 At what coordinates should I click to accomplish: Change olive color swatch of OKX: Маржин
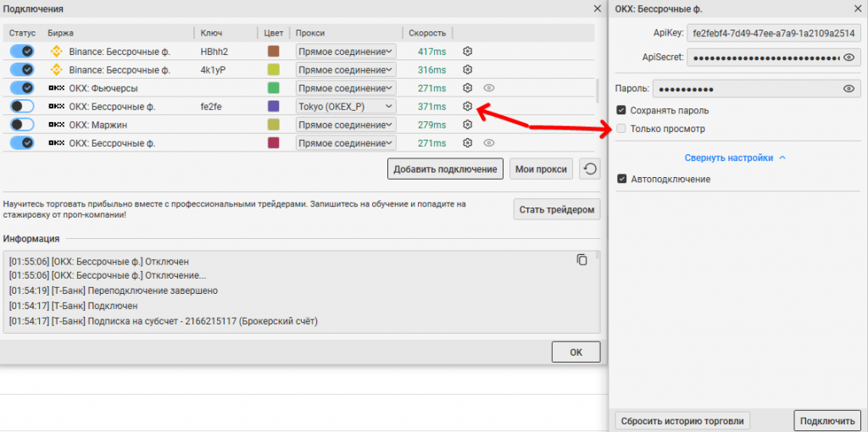click(x=273, y=125)
